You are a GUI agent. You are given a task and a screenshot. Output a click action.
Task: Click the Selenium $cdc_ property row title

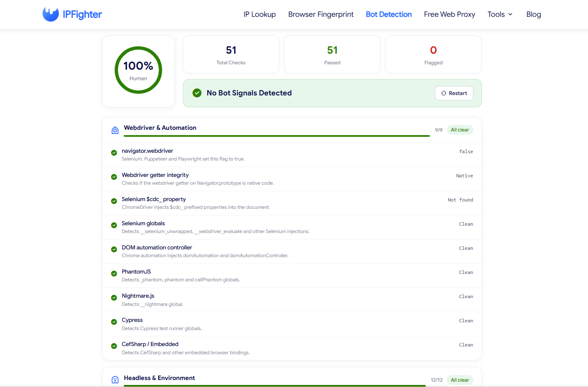coord(154,199)
